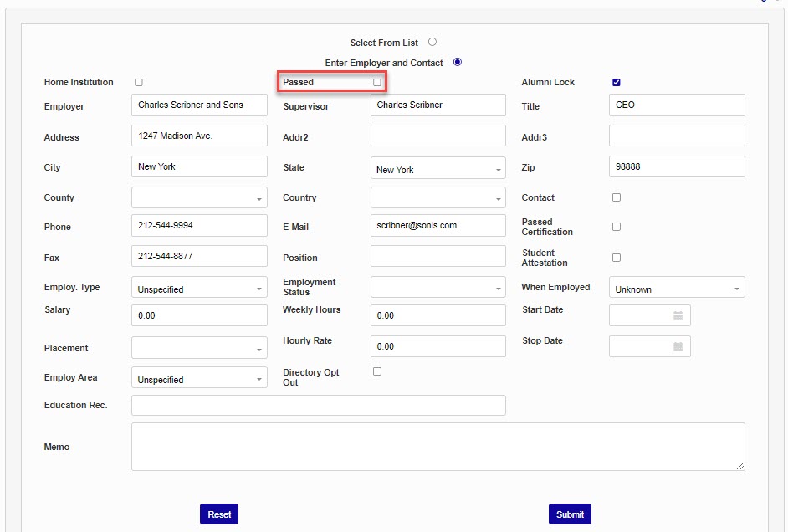
Task: Expand the Employ. Type dropdown
Action: (x=199, y=289)
